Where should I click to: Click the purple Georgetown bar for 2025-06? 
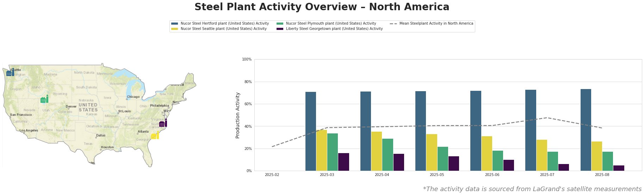point(508,165)
